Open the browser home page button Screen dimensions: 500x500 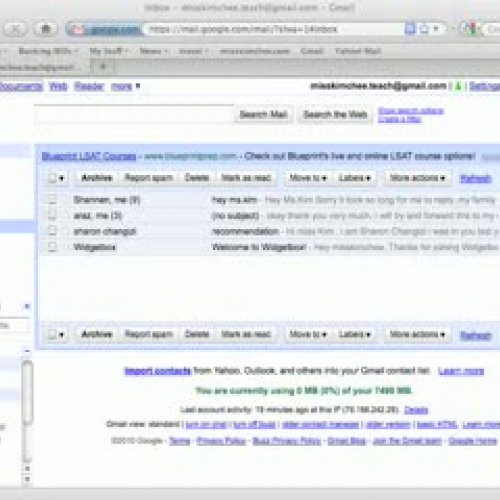coord(46,29)
